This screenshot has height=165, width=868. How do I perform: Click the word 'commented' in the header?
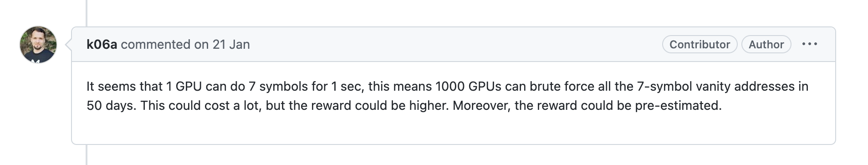[155, 44]
